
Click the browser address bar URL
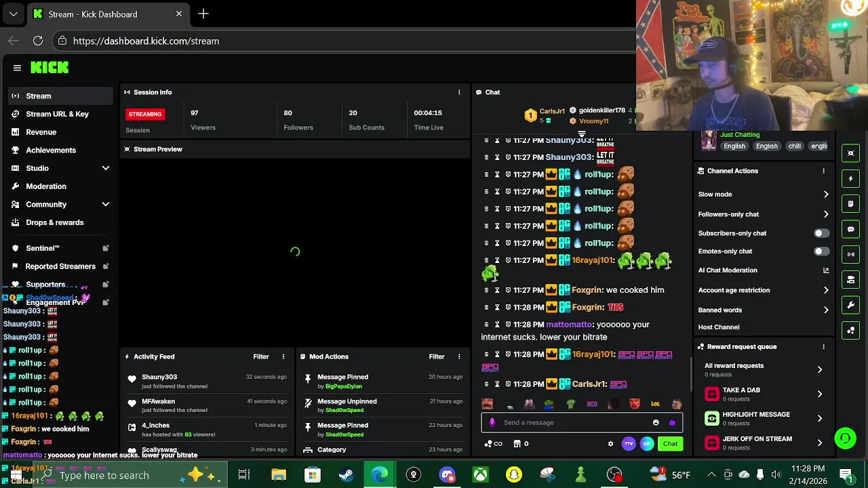pyautogui.click(x=146, y=41)
